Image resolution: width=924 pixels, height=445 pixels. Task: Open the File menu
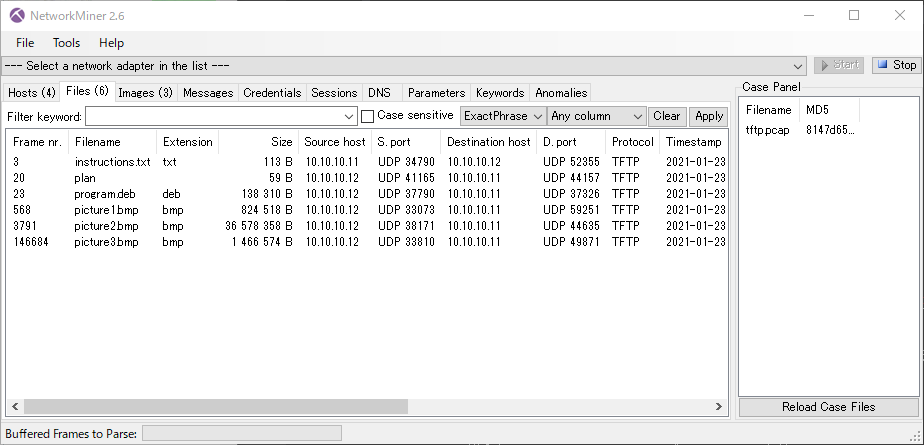tap(25, 43)
